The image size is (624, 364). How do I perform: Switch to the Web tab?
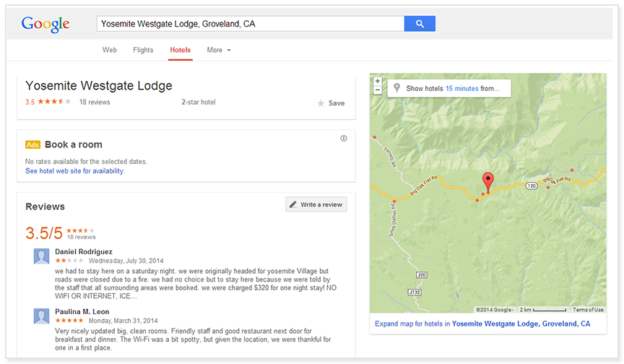pos(110,50)
